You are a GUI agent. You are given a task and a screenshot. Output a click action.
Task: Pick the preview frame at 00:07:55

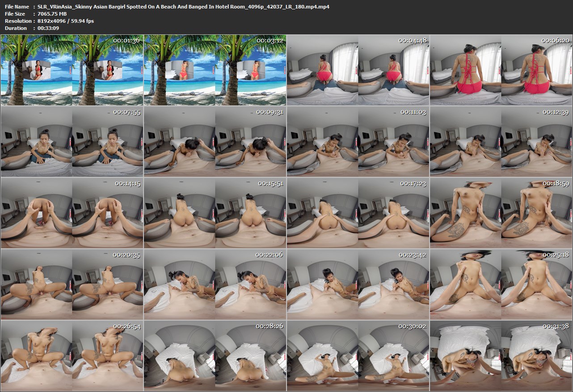(72, 142)
